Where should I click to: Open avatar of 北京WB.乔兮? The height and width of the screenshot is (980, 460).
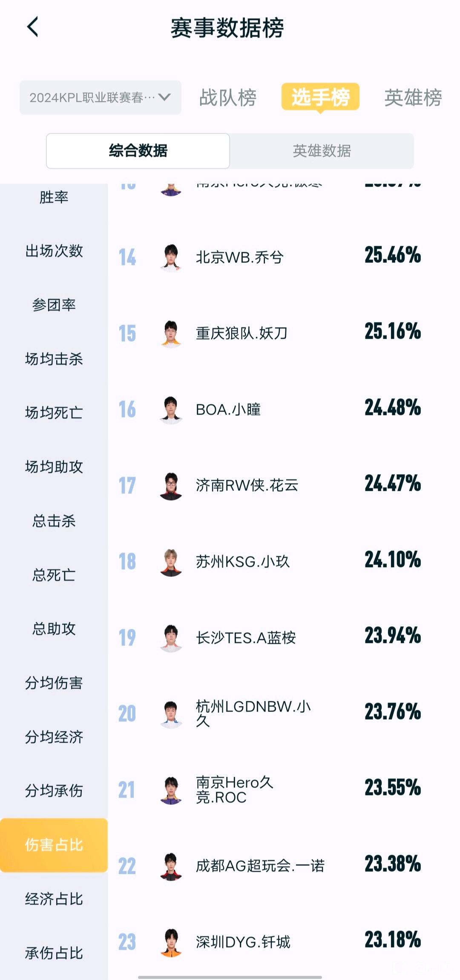coord(171,257)
